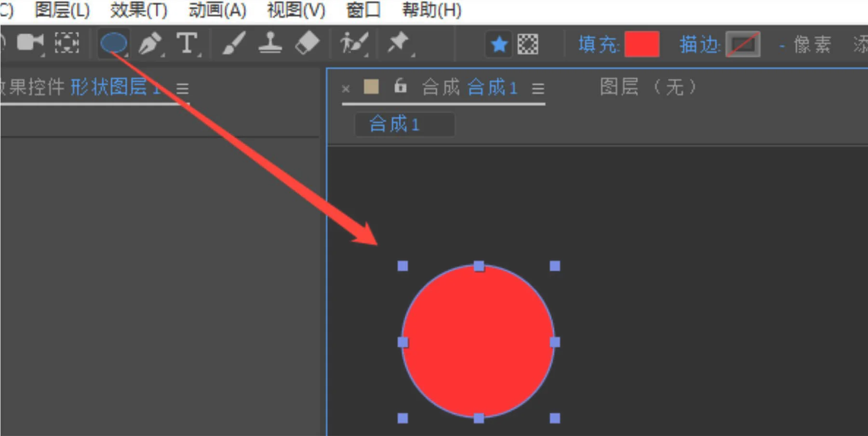Toggle the composition viewer lock icon
This screenshot has width=868, height=436.
[400, 86]
